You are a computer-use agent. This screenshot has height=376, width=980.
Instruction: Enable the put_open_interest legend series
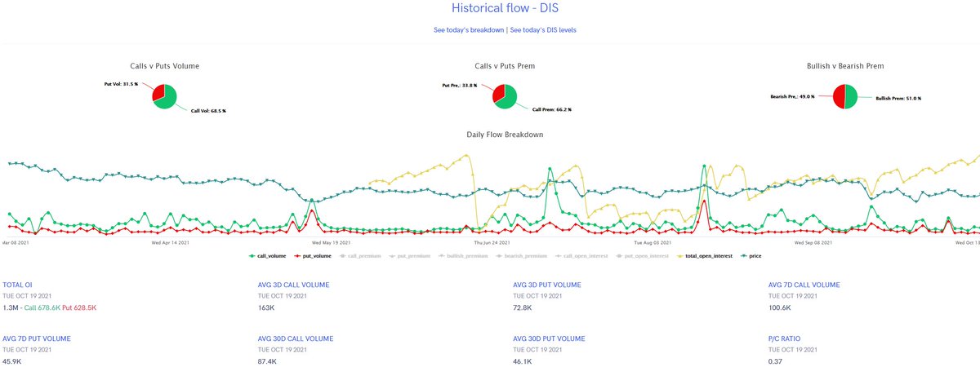pyautogui.click(x=644, y=256)
